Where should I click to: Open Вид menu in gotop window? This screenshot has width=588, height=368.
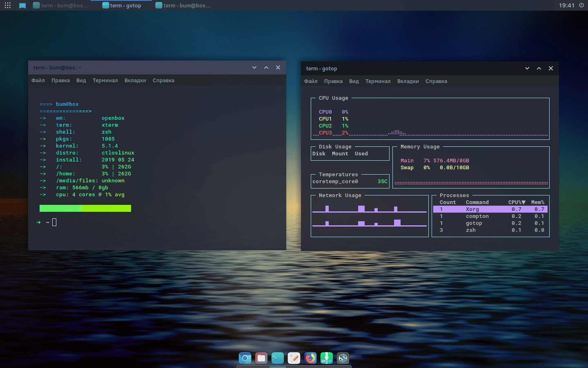[x=354, y=81]
